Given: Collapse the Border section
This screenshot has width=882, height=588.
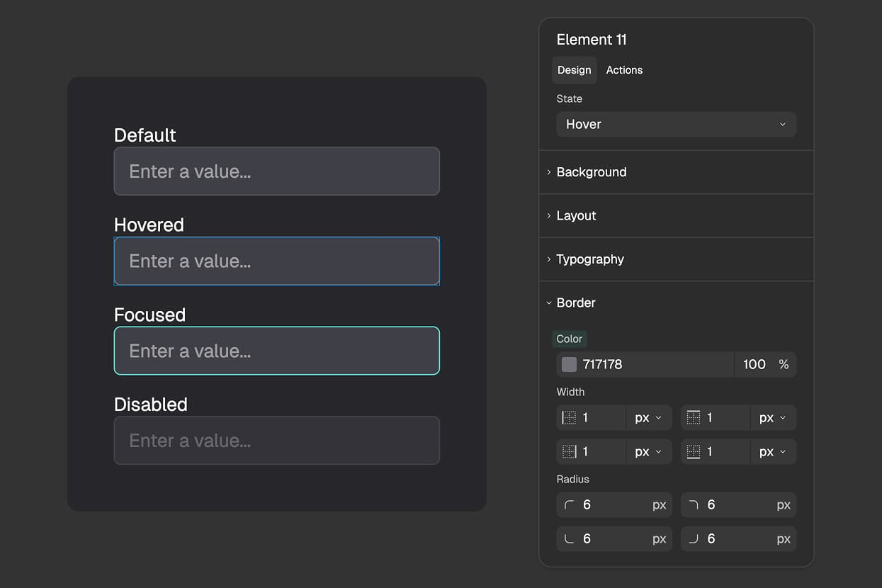Looking at the screenshot, I should point(575,303).
